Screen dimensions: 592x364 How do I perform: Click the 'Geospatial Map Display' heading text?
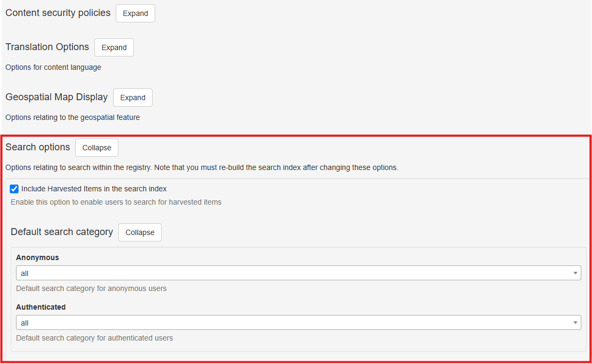click(x=57, y=97)
